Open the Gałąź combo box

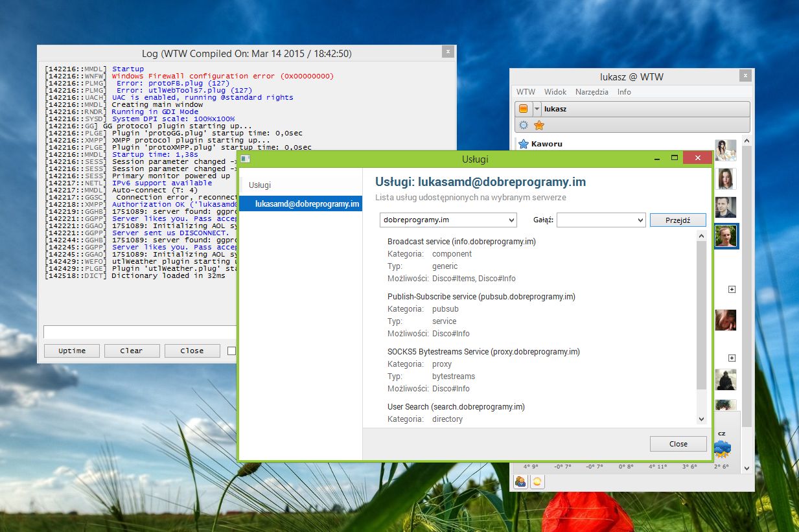pyautogui.click(x=601, y=220)
